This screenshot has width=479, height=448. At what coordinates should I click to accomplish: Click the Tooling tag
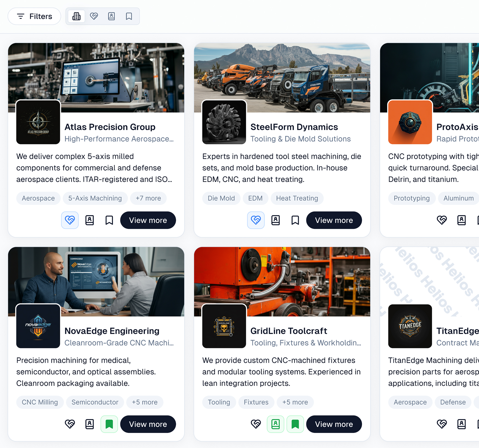pyautogui.click(x=219, y=402)
